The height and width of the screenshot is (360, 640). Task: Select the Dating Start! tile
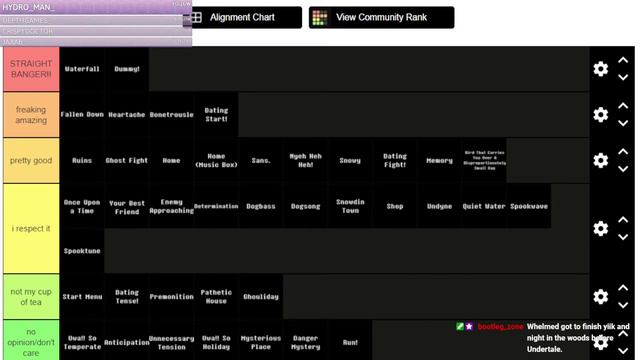tap(216, 115)
